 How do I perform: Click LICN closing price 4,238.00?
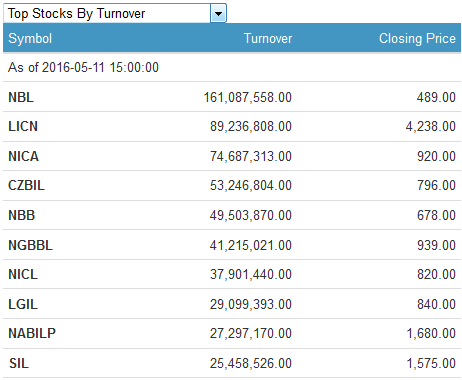pyautogui.click(x=431, y=126)
